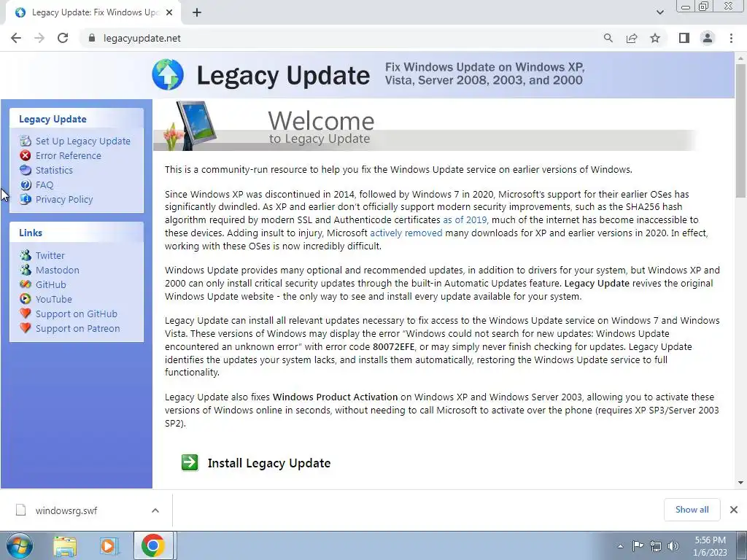Open the Mastodon text link
This screenshot has width=747, height=560.
click(58, 270)
